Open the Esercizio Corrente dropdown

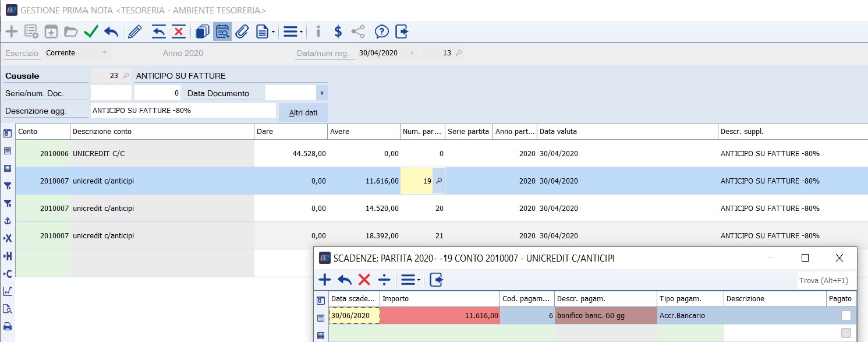104,53
